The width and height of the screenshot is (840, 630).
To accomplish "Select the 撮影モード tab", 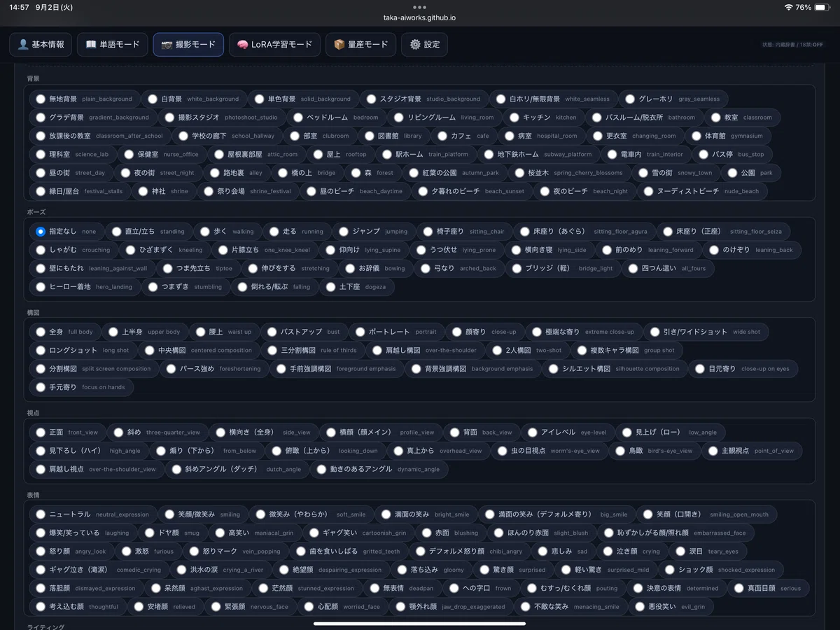I will (x=188, y=44).
